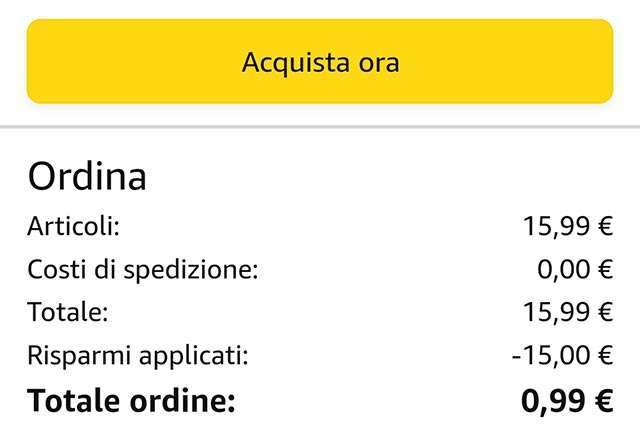640x436 pixels.
Task: Select the Articoli label
Action: [73, 226]
